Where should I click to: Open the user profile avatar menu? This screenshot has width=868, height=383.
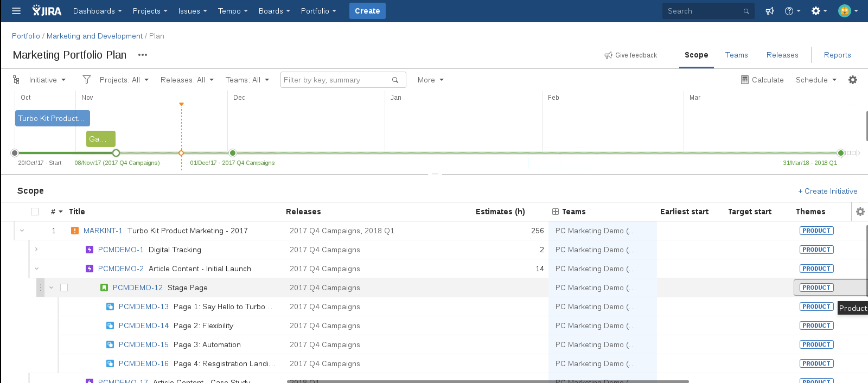click(x=848, y=11)
